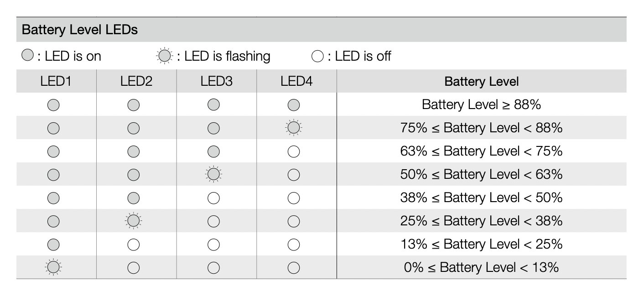Click LED2 off-circle in the 13%–25% row

(133, 244)
